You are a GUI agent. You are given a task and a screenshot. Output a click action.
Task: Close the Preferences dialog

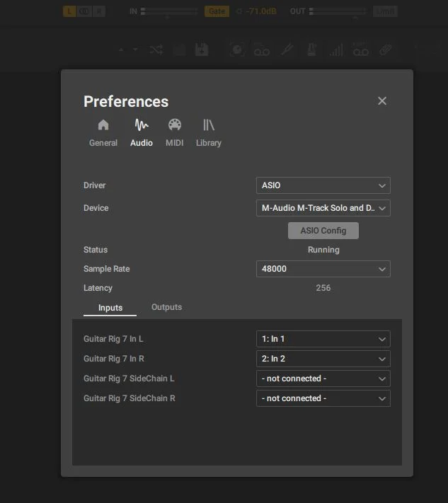click(382, 101)
